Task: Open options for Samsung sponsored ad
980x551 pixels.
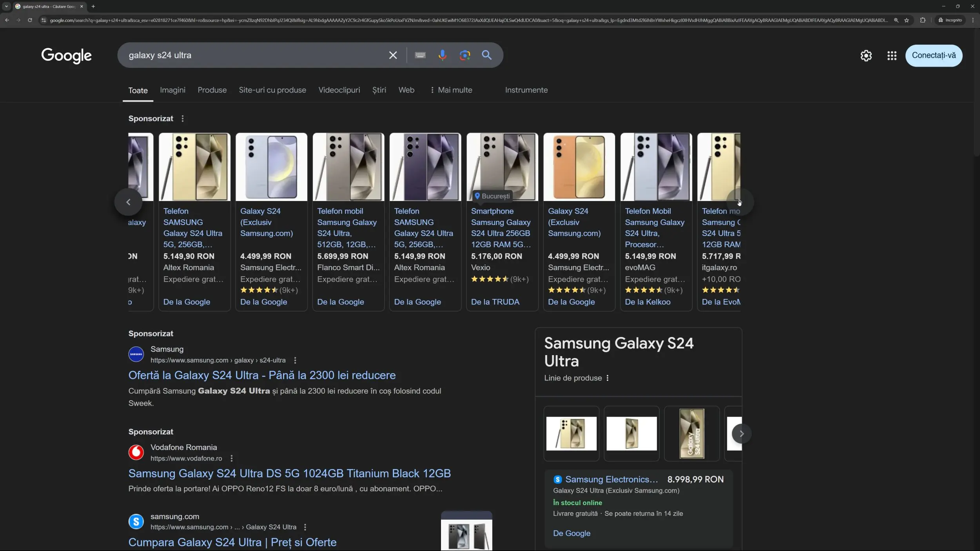Action: point(295,360)
